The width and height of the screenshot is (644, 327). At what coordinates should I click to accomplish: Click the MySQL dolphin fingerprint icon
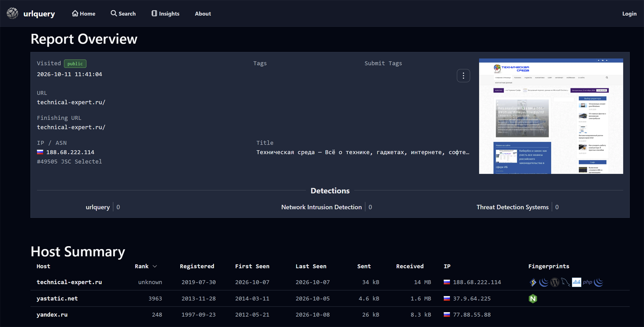[x=566, y=282]
